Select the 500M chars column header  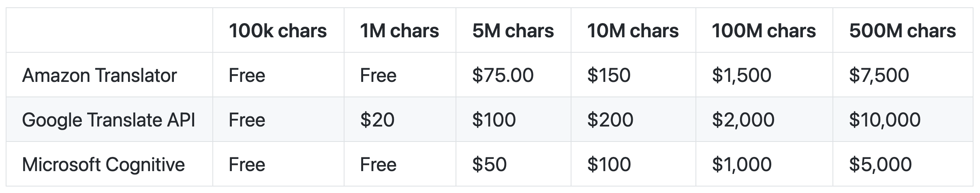[x=903, y=31]
